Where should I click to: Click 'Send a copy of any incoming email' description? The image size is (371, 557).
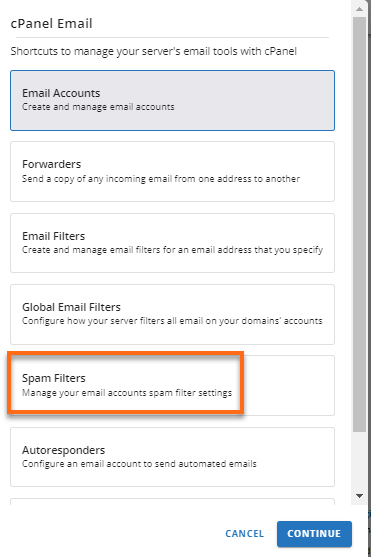(161, 179)
